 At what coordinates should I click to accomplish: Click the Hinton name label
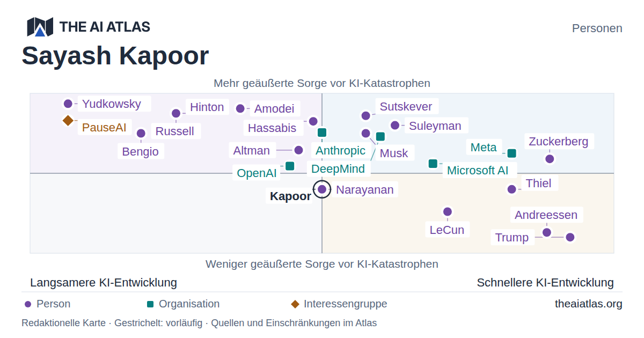tap(207, 107)
